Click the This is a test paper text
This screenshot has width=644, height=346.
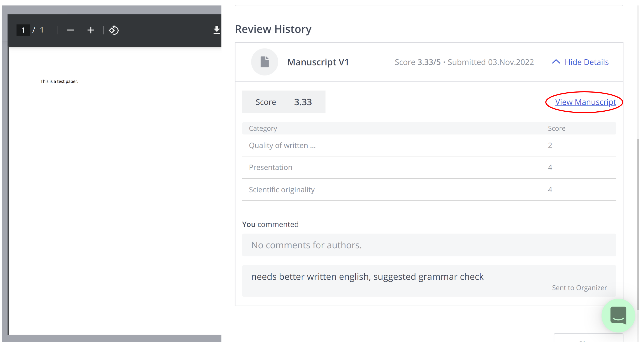tap(59, 81)
